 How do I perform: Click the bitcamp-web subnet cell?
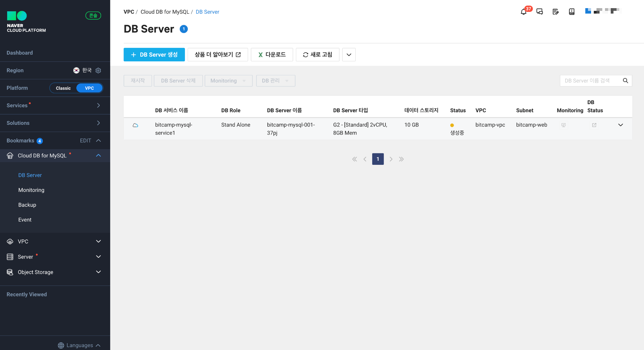[x=531, y=125]
